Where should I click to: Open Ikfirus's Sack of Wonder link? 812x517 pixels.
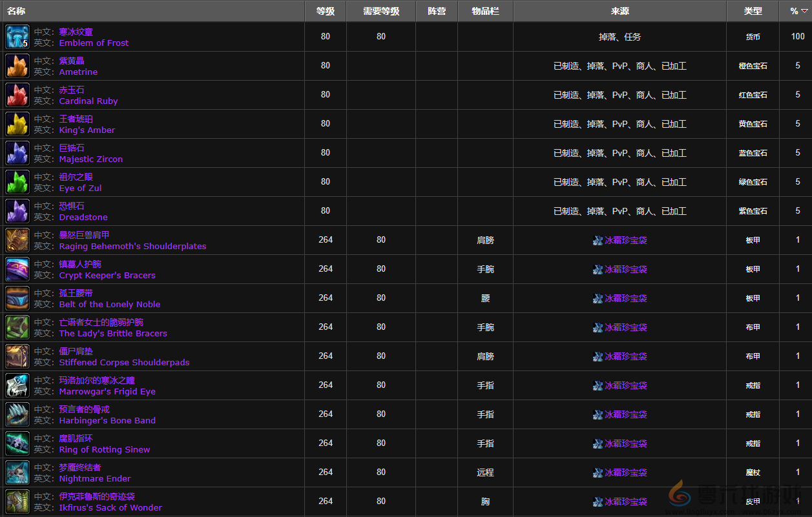(110, 507)
